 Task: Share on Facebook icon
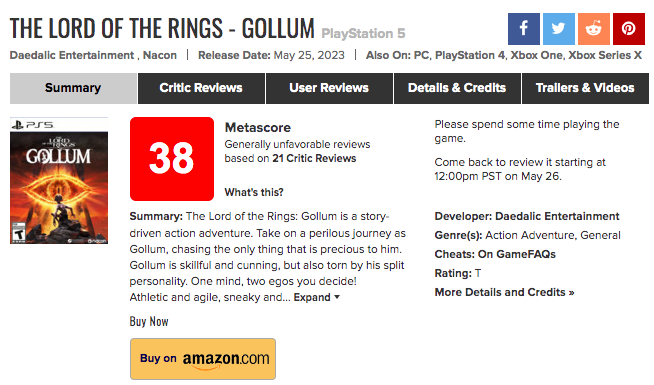[x=524, y=29]
